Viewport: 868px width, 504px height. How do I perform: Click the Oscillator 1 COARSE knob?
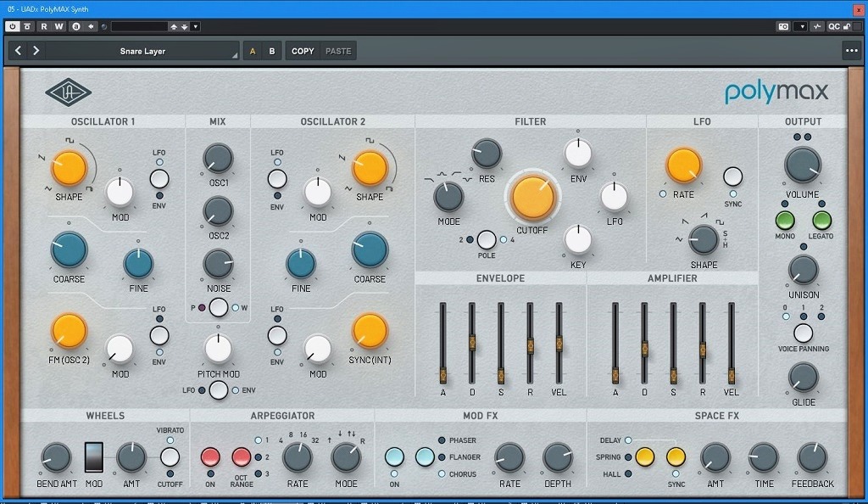click(x=70, y=249)
